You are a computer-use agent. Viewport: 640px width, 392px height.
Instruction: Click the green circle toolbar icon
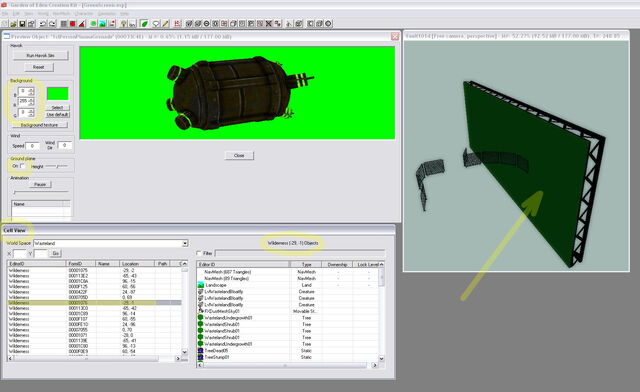pos(93,24)
